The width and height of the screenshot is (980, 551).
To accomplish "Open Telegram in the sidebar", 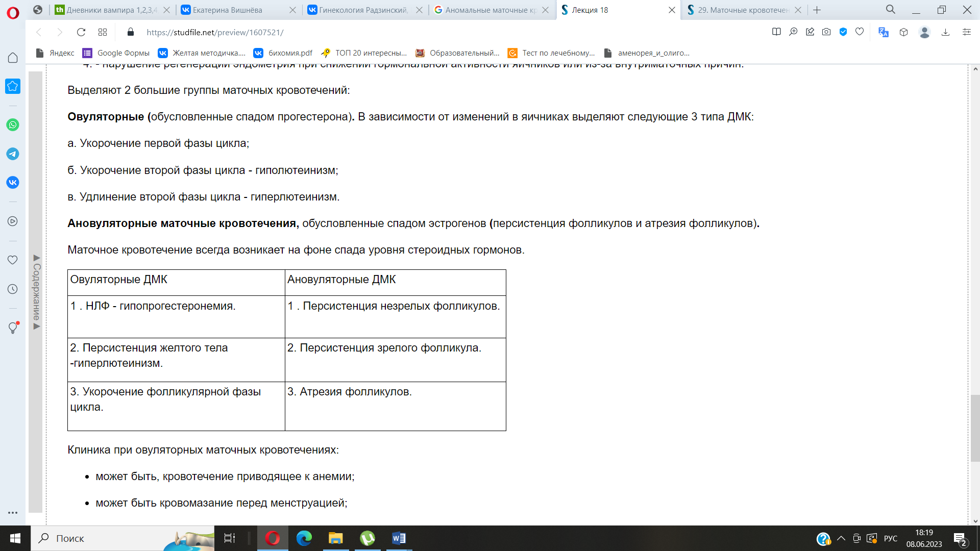I will pyautogui.click(x=13, y=154).
